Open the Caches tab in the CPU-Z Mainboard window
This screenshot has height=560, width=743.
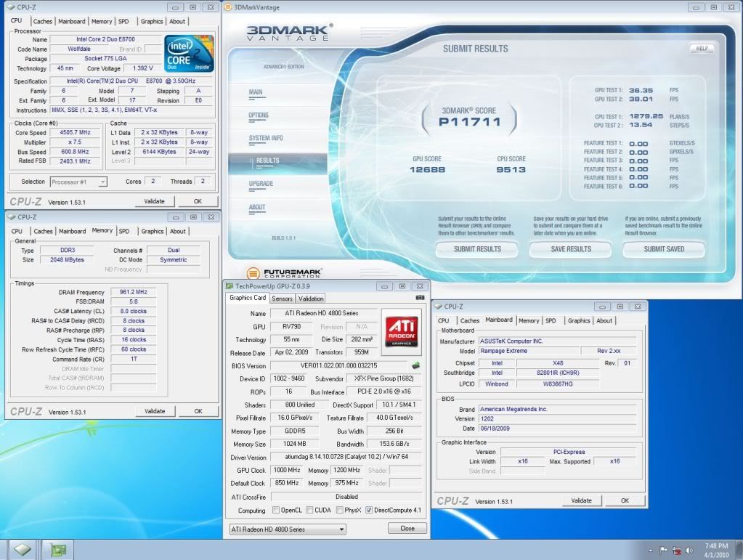(470, 321)
